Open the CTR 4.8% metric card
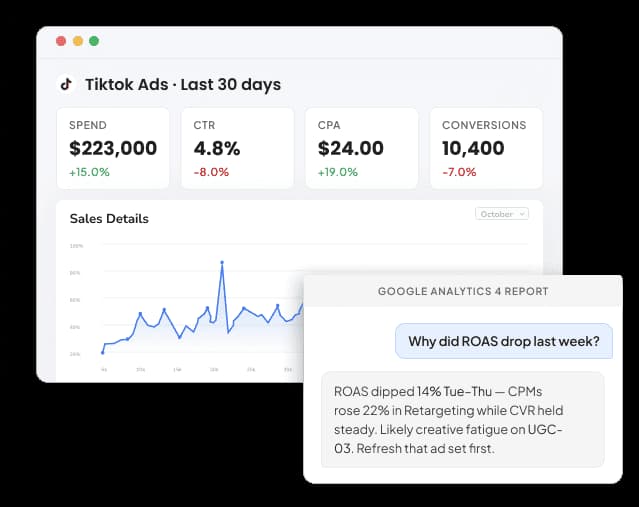The width and height of the screenshot is (639, 507). [x=238, y=148]
